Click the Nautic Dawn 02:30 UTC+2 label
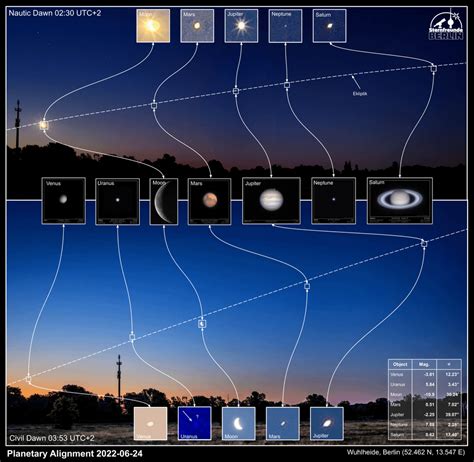474x462 pixels. tap(55, 13)
